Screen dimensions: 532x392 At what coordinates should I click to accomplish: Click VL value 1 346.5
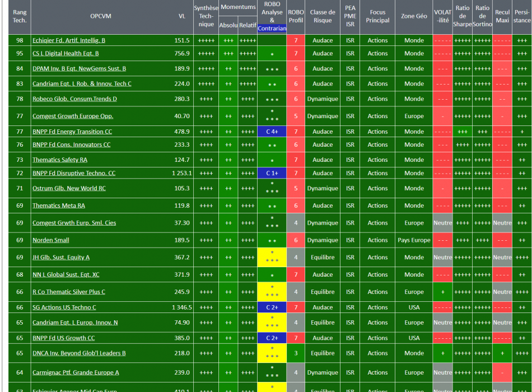pyautogui.click(x=182, y=307)
